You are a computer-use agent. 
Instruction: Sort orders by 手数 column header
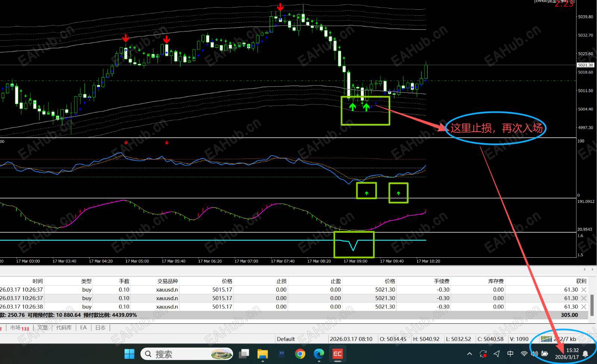pyautogui.click(x=124, y=281)
